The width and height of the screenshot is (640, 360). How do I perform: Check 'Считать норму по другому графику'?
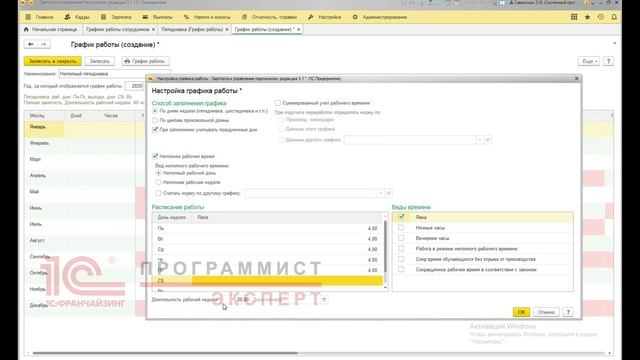[158, 193]
